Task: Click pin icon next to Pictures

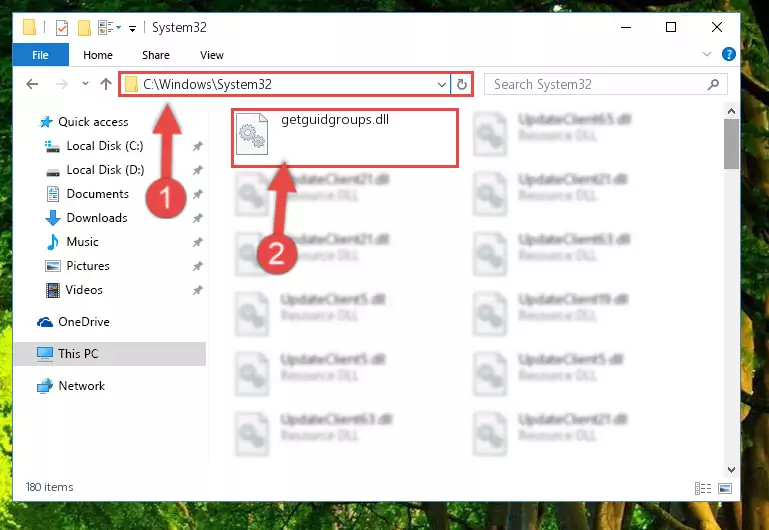Action: point(197,266)
